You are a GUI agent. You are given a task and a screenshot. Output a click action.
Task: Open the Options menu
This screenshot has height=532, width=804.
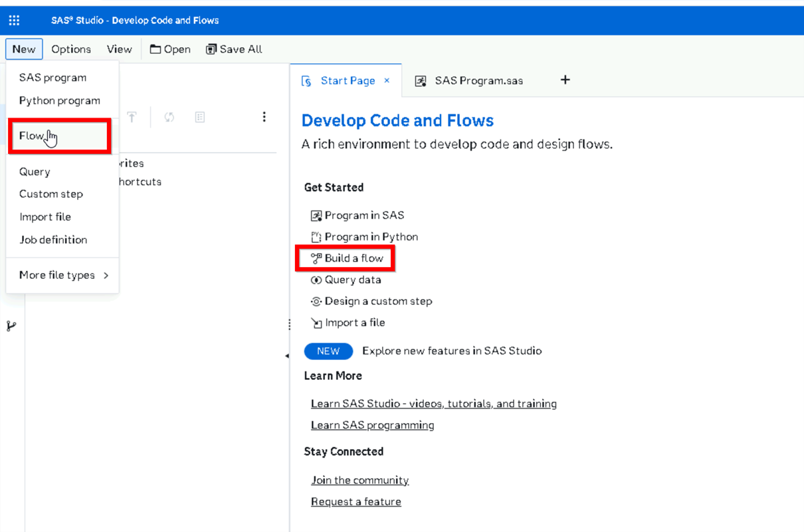click(71, 49)
